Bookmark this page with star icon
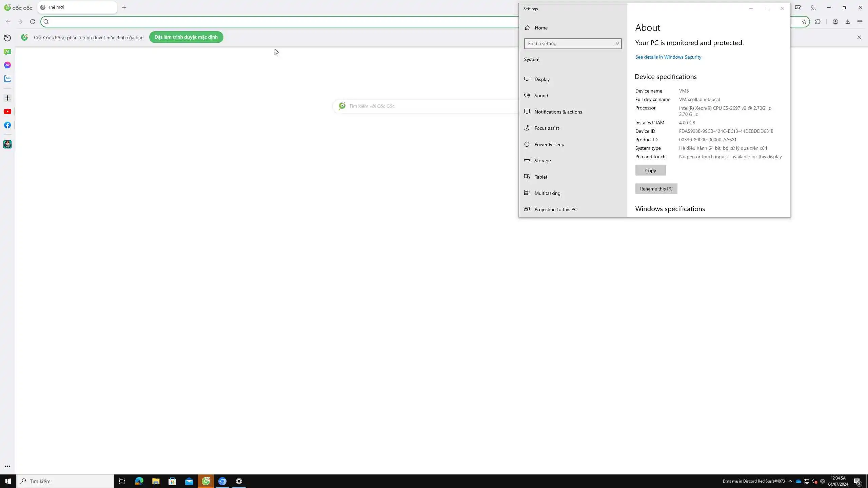The width and height of the screenshot is (868, 488). (804, 22)
